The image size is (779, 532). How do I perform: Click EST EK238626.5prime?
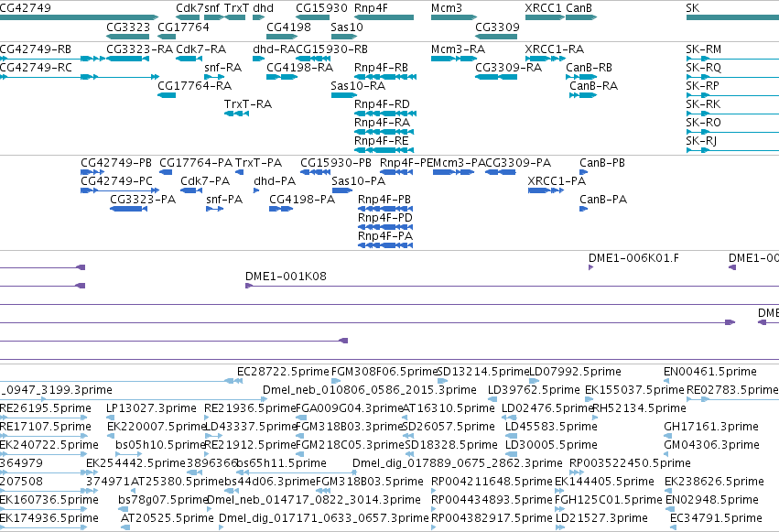point(714,482)
